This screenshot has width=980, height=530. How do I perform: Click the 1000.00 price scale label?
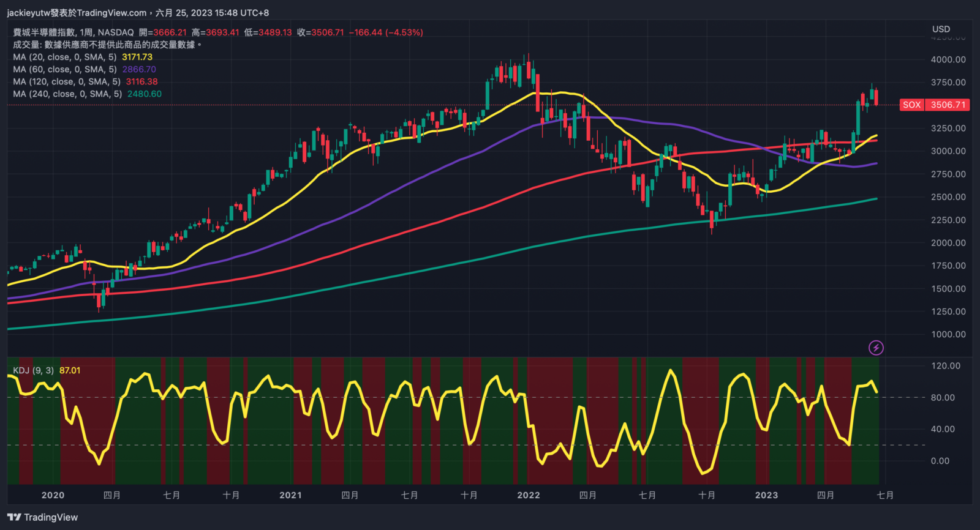coord(948,334)
